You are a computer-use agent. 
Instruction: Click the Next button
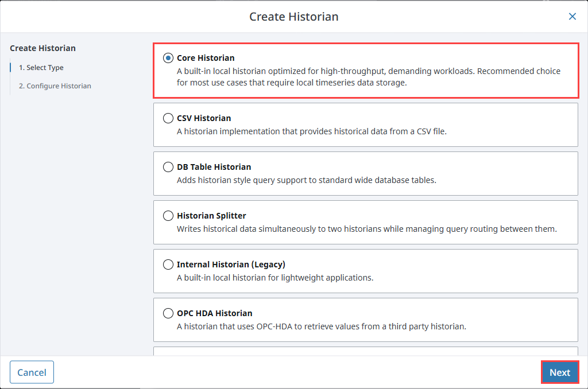560,372
